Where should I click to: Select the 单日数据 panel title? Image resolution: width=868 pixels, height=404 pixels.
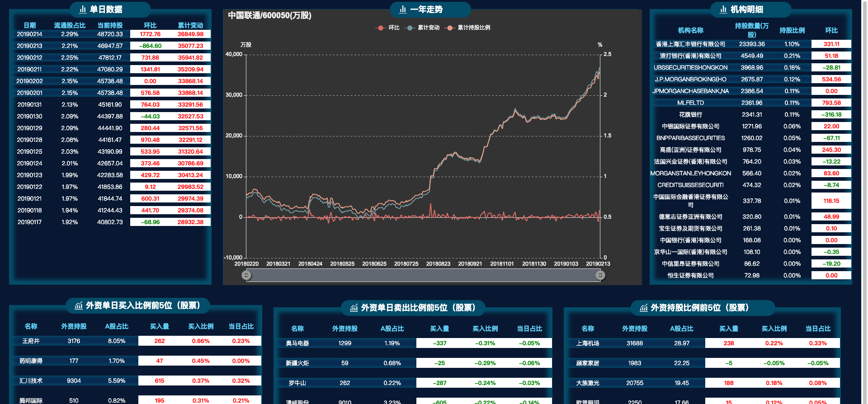(106, 9)
